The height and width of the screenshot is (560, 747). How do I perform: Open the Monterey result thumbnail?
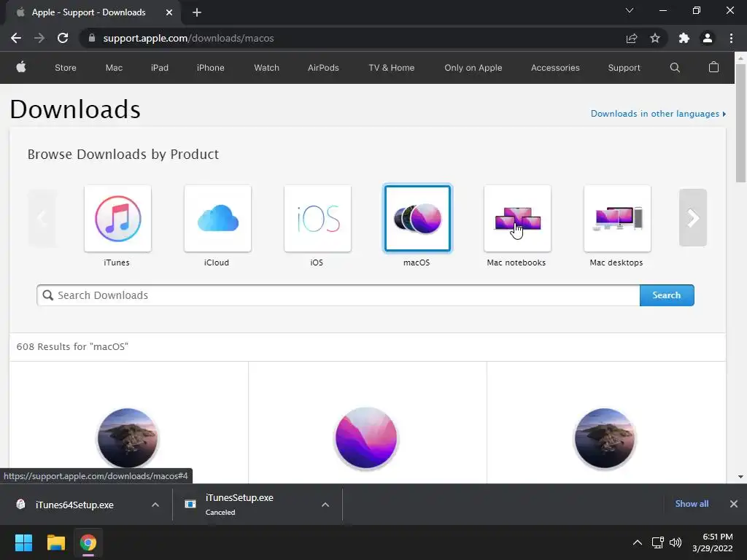(x=366, y=438)
